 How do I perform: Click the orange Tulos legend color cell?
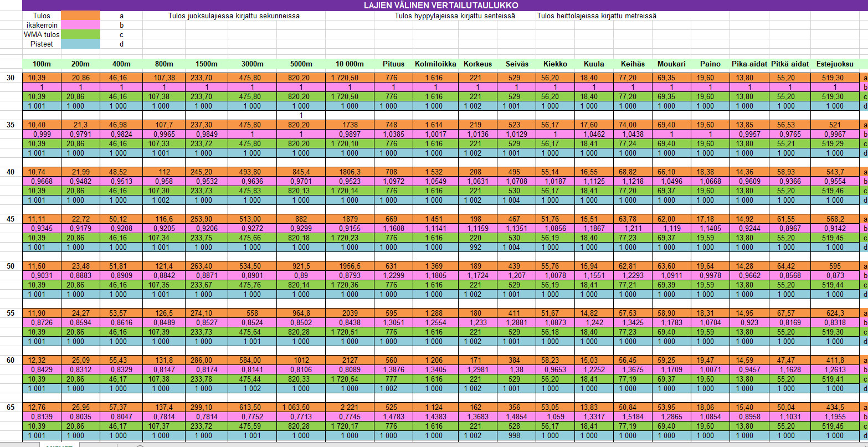(x=80, y=16)
